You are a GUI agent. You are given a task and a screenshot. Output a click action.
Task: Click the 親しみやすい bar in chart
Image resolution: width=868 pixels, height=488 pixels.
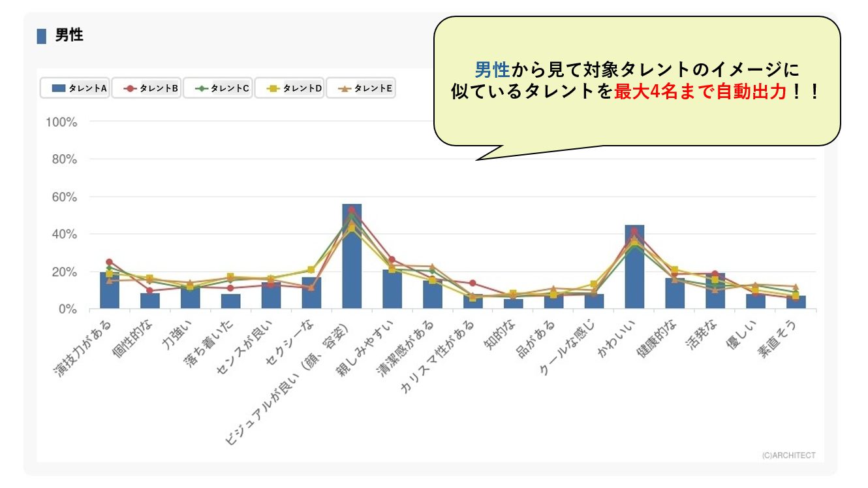pos(392,289)
